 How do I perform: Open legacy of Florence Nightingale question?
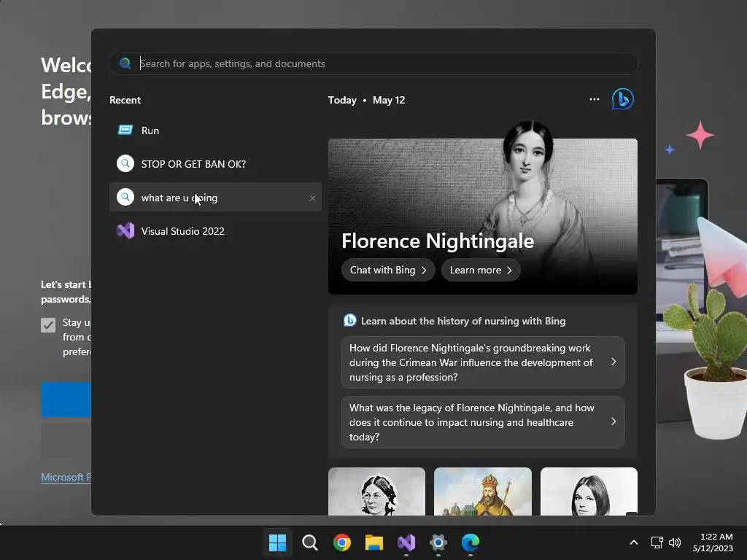coord(483,422)
